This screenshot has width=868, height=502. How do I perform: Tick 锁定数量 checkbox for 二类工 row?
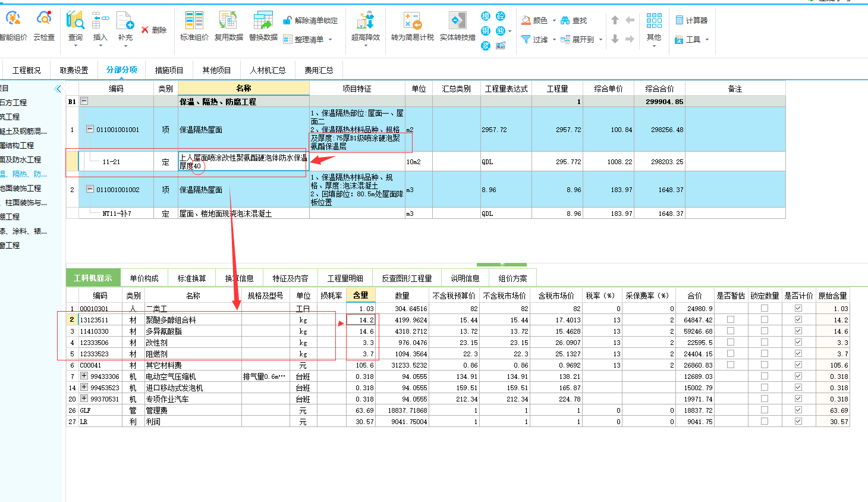coord(765,309)
